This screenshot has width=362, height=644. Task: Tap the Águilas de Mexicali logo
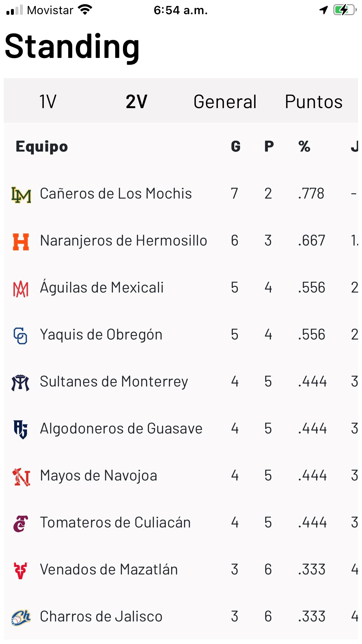coord(21,289)
